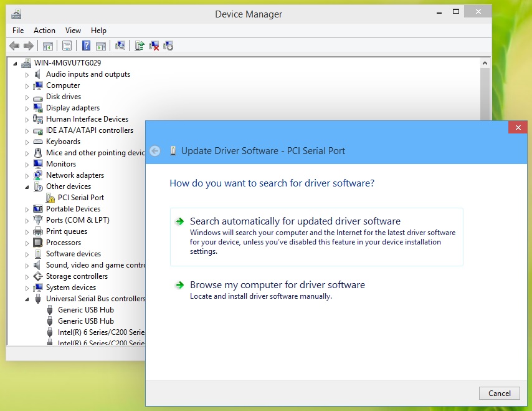This screenshot has height=411, width=532.
Task: Choose Search automatically for updated driver software
Action: click(x=295, y=221)
